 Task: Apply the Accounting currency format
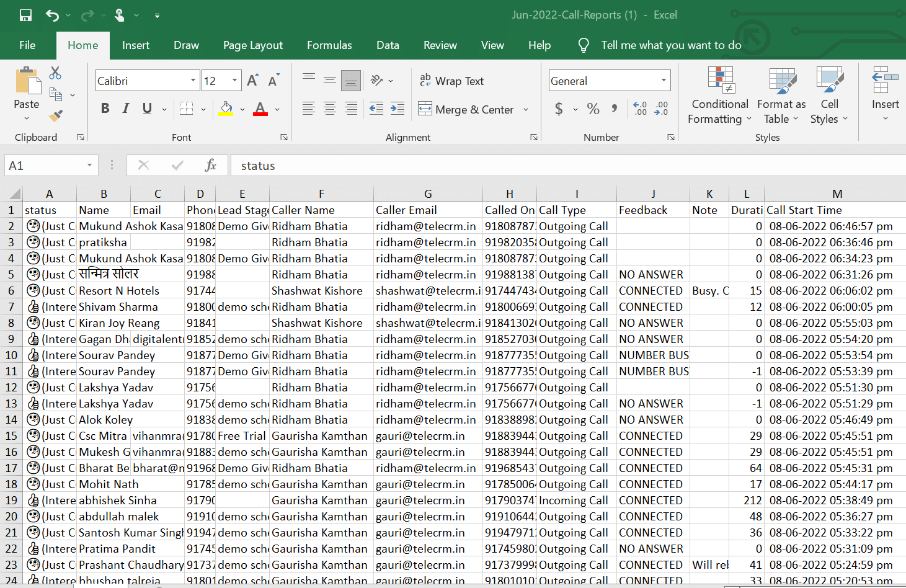click(x=560, y=109)
